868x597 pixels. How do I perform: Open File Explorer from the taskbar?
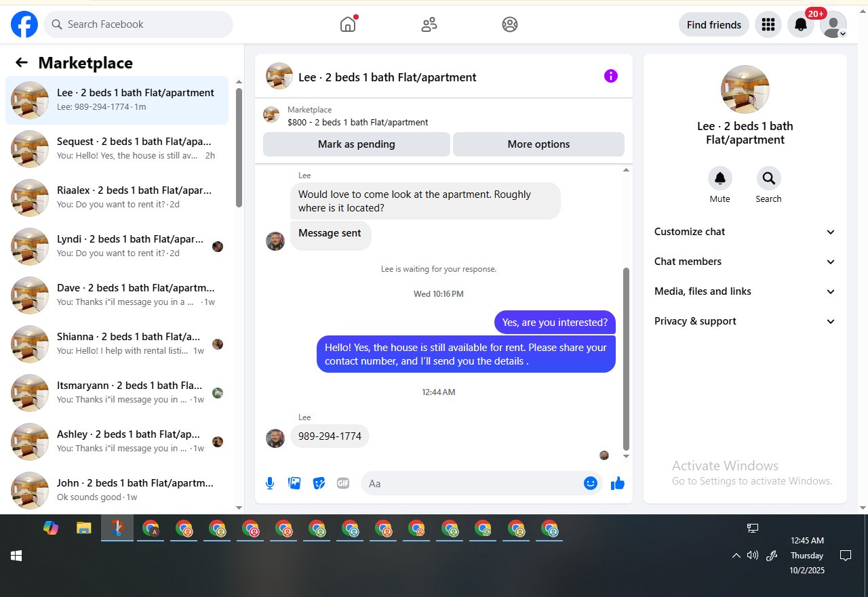tap(83, 528)
